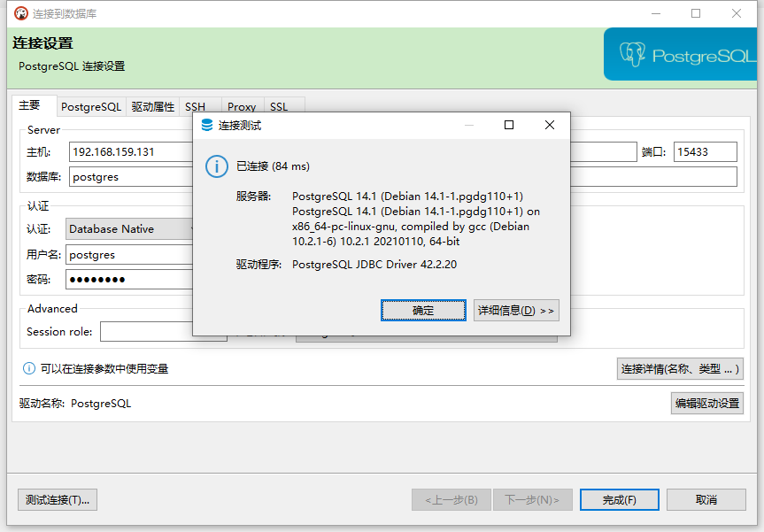Click the 连接详情（名称、类型） button
The height and width of the screenshot is (532, 764).
[680, 368]
